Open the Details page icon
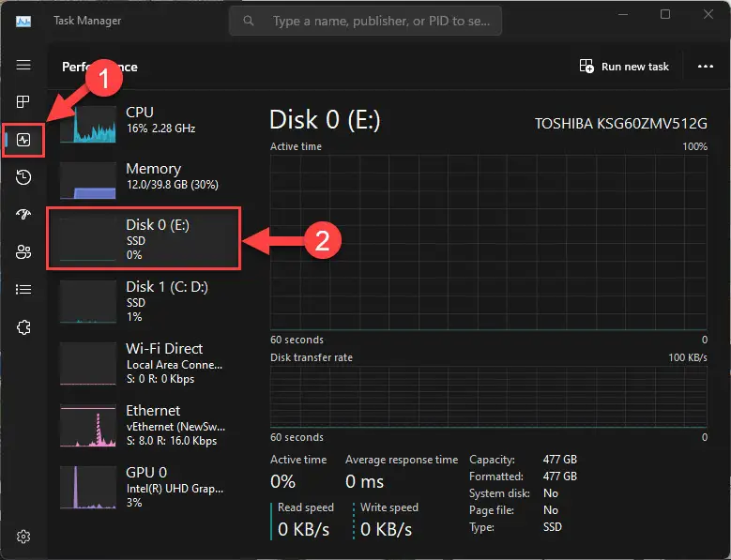Screen dimensions: 731x560 [23, 289]
